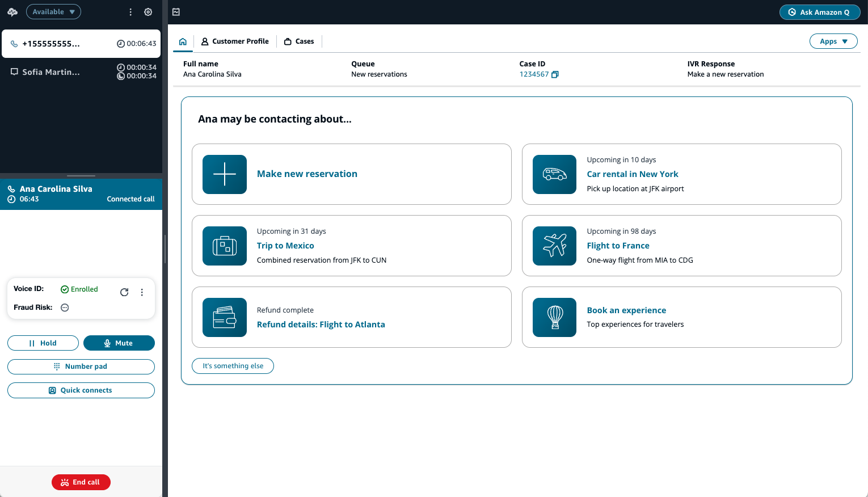868x497 pixels.
Task: Mute the active call
Action: pos(119,343)
